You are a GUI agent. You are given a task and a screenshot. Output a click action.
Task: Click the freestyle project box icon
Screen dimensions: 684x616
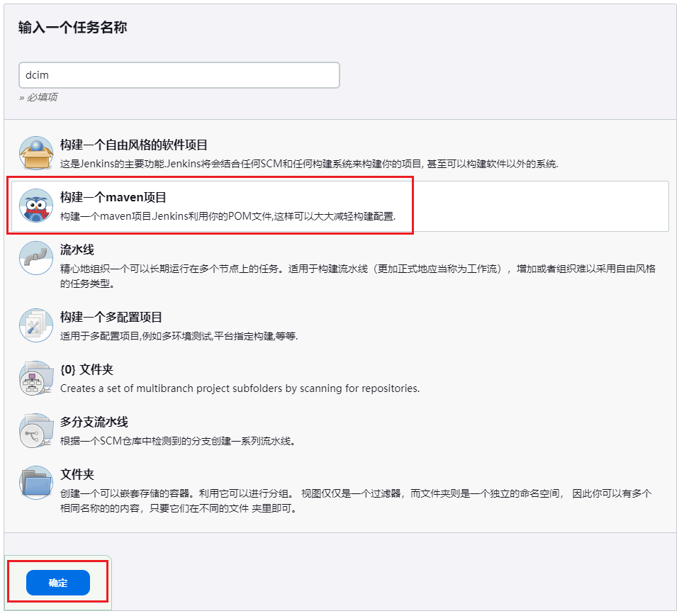[36, 153]
